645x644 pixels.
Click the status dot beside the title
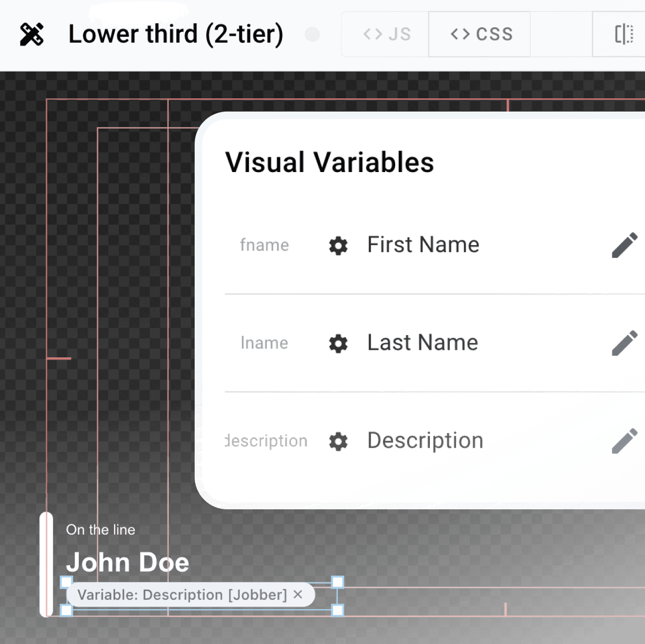[313, 34]
